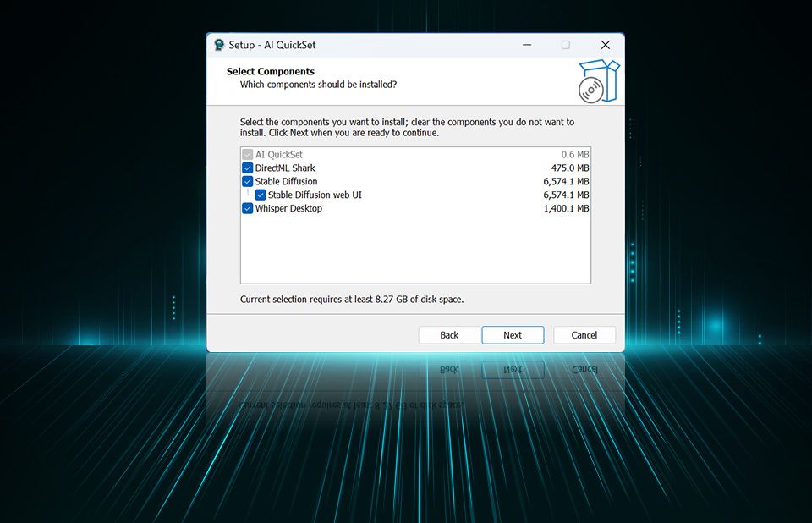Select the Whisper Desktop row label

288,209
